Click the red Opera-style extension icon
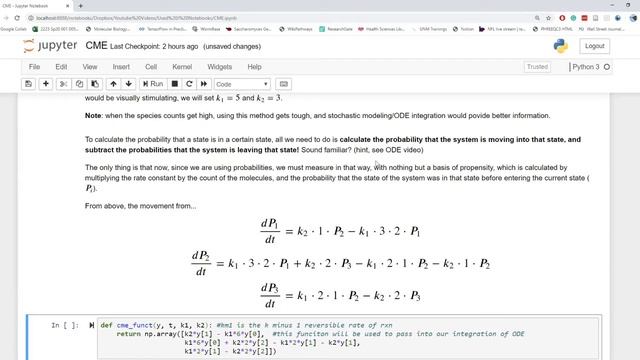This screenshot has width=640, height=360. pyautogui.click(x=562, y=18)
